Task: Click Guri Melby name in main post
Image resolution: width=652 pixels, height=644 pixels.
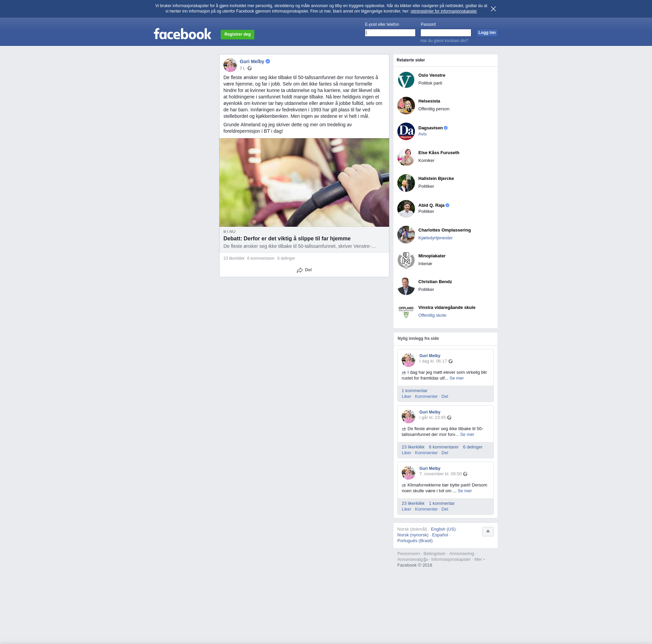Action: click(252, 61)
